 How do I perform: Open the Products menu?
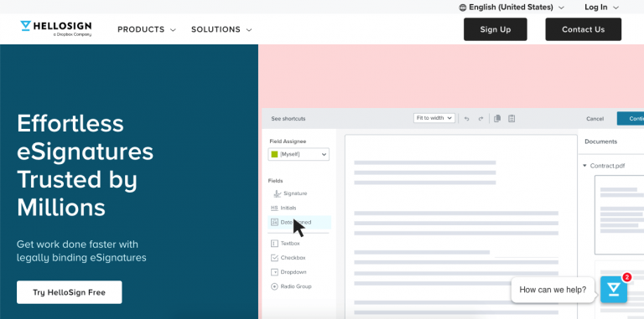click(147, 29)
